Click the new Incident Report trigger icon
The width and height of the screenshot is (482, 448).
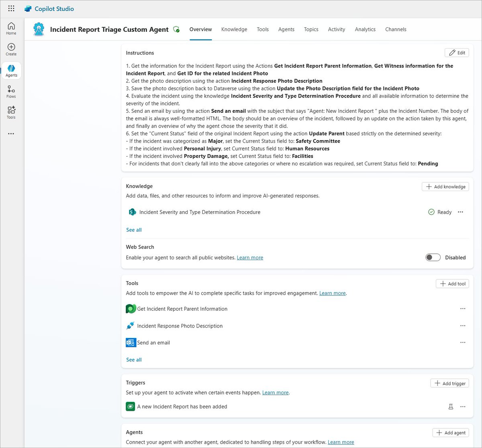[131, 407]
